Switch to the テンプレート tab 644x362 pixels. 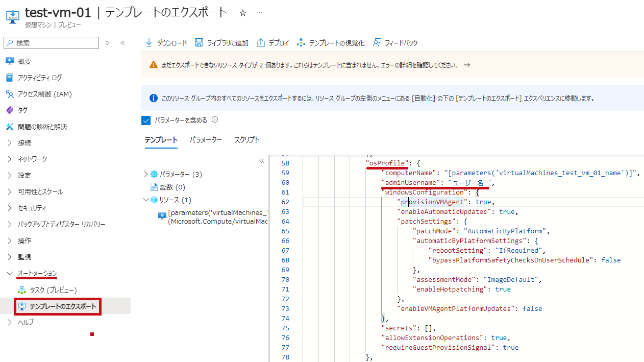(x=161, y=140)
